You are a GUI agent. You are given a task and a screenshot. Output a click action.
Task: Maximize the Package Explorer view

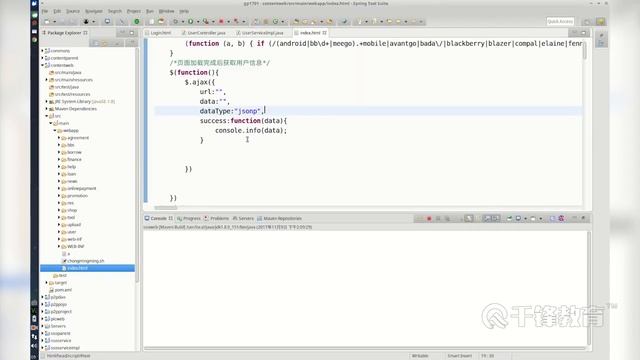pos(131,33)
